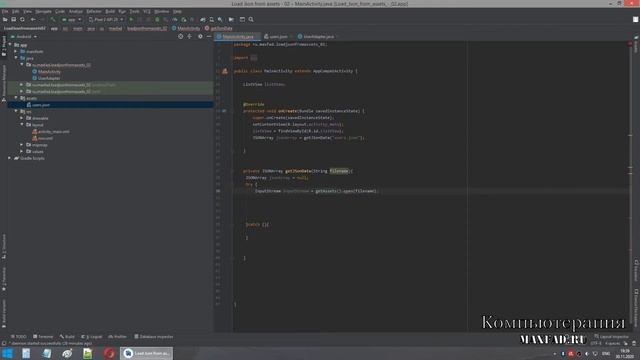
Task: Open the Profiler tool window
Action: click(x=118, y=337)
